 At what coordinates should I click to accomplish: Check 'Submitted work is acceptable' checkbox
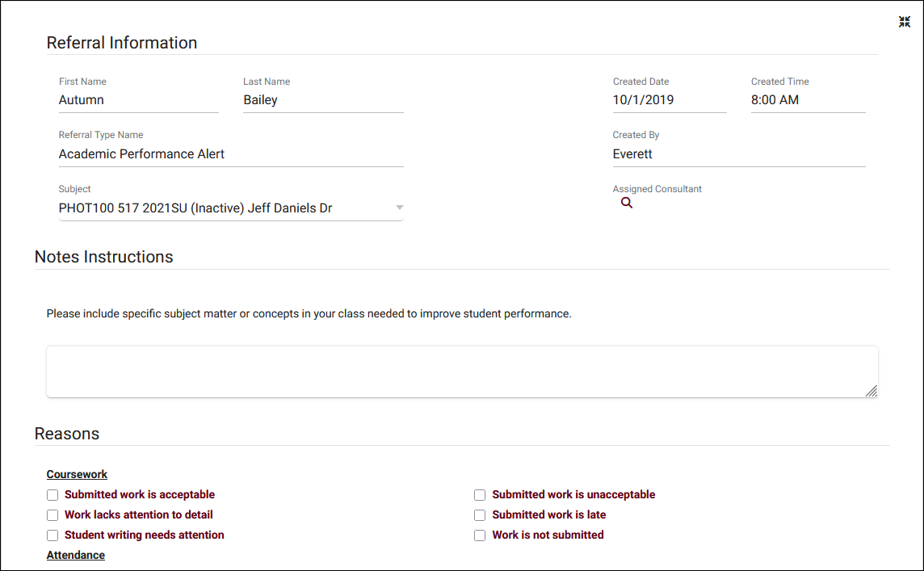point(52,495)
